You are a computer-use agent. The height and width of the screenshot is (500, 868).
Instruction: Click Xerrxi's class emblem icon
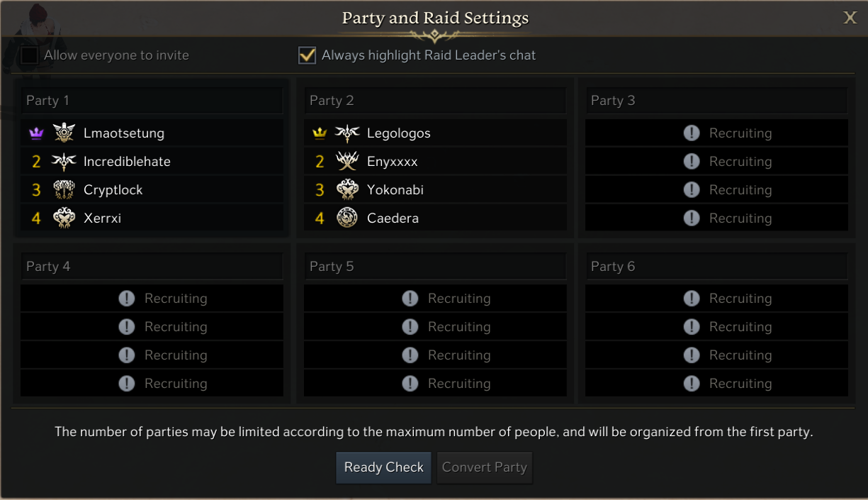64,218
